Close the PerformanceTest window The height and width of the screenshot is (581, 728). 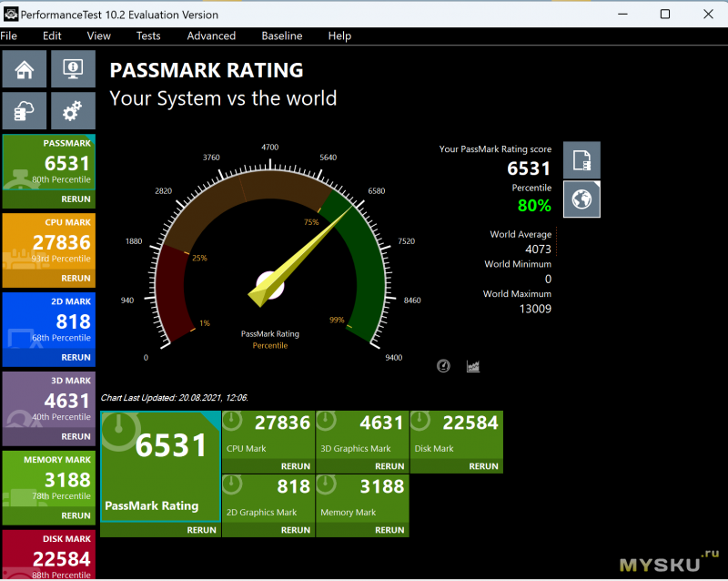pyautogui.click(x=708, y=14)
